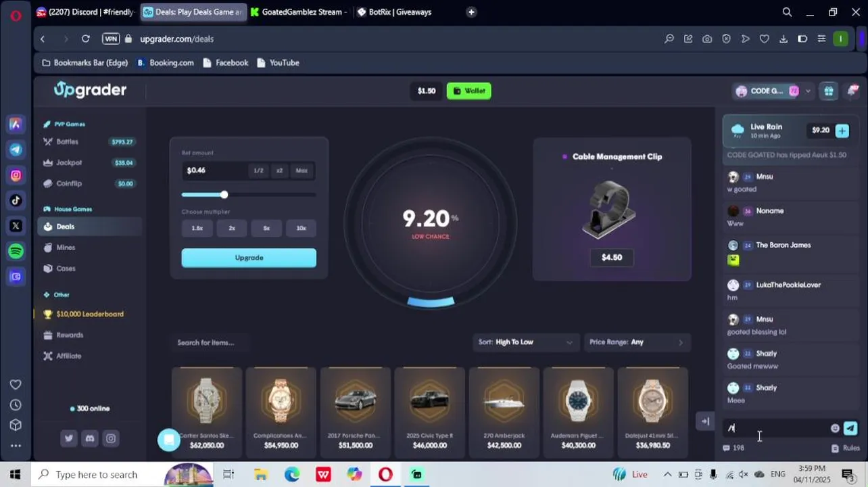
Task: Choose the 1.5x multiplier
Action: (197, 228)
